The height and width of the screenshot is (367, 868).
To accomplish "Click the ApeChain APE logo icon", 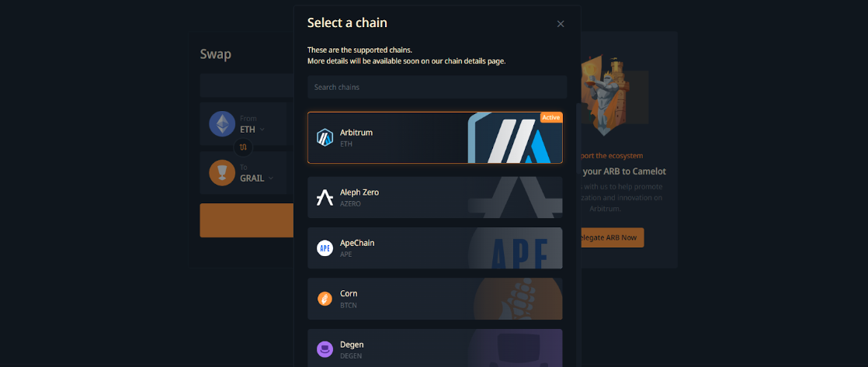I will tap(325, 248).
